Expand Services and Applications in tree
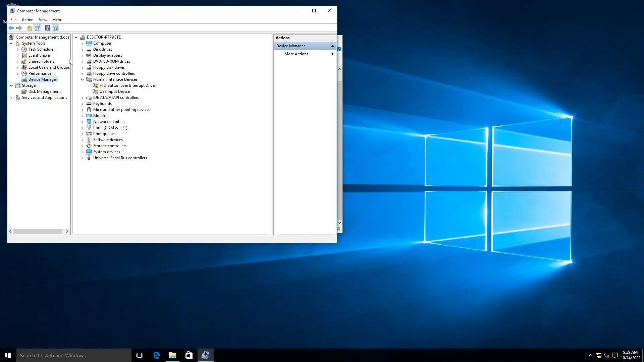Screen dimensions: 644x362 pyautogui.click(x=11, y=98)
